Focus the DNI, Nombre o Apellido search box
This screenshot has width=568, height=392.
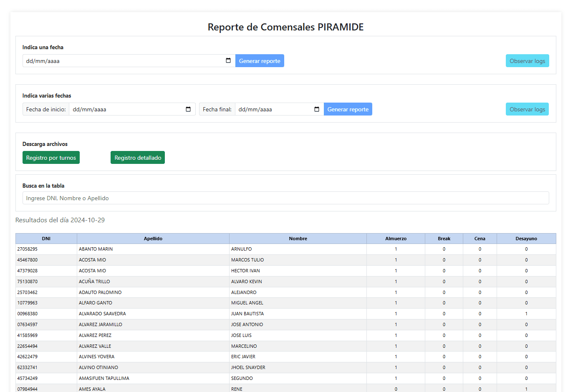pos(285,198)
